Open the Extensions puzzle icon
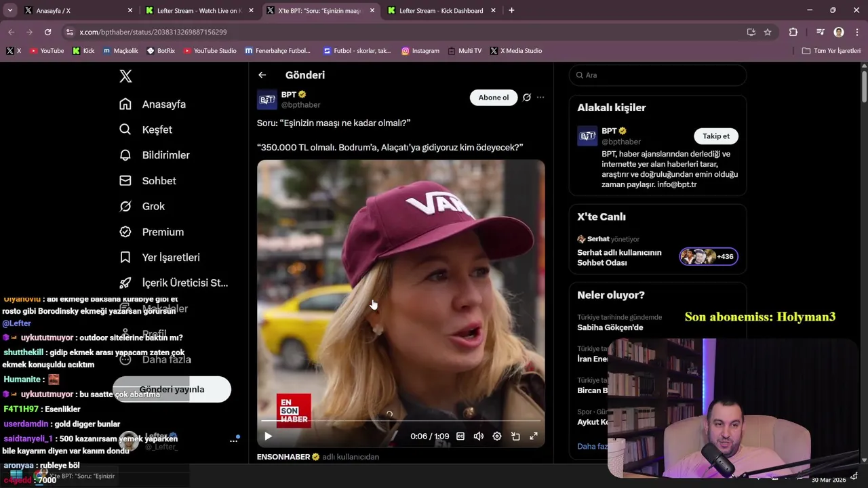The width and height of the screenshot is (868, 488). click(793, 32)
